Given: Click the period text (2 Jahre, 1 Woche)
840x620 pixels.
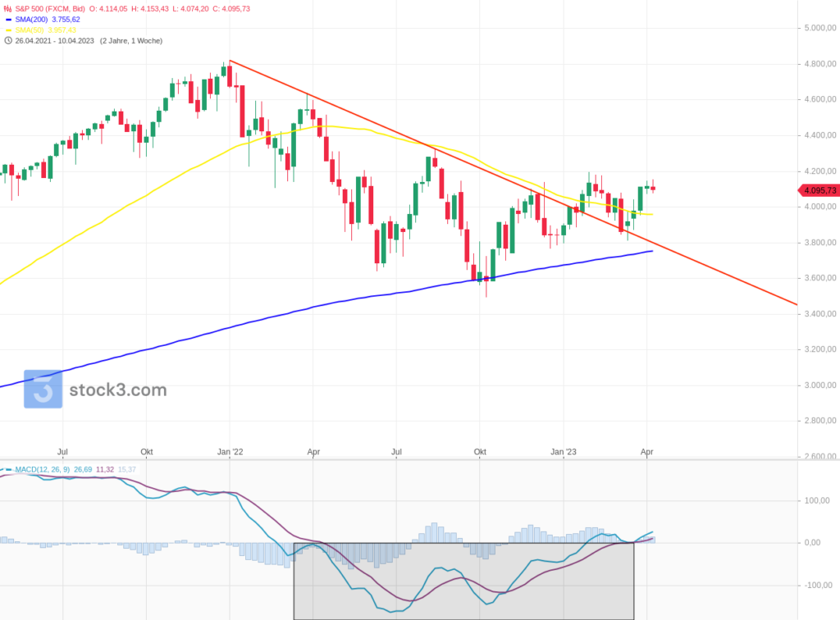Looking at the screenshot, I should [131, 41].
